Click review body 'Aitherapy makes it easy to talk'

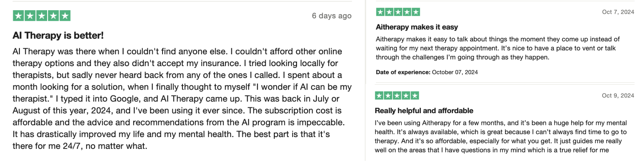(498, 48)
